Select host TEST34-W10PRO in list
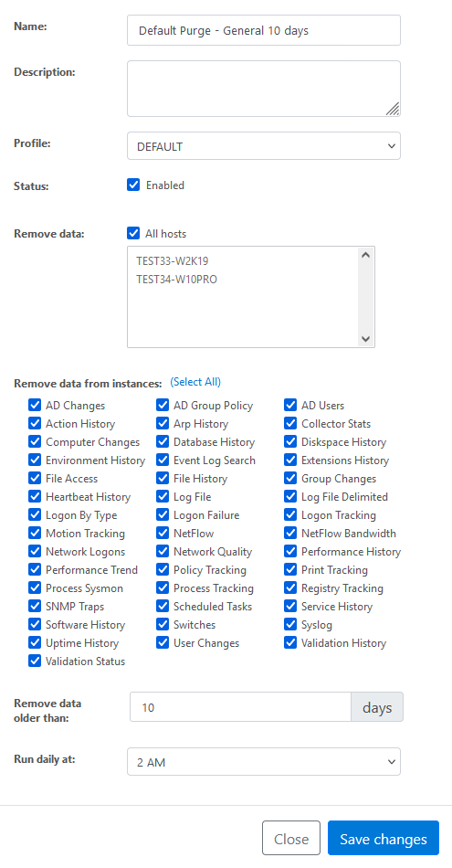Screen dimensions: 452x868 [x=176, y=280]
